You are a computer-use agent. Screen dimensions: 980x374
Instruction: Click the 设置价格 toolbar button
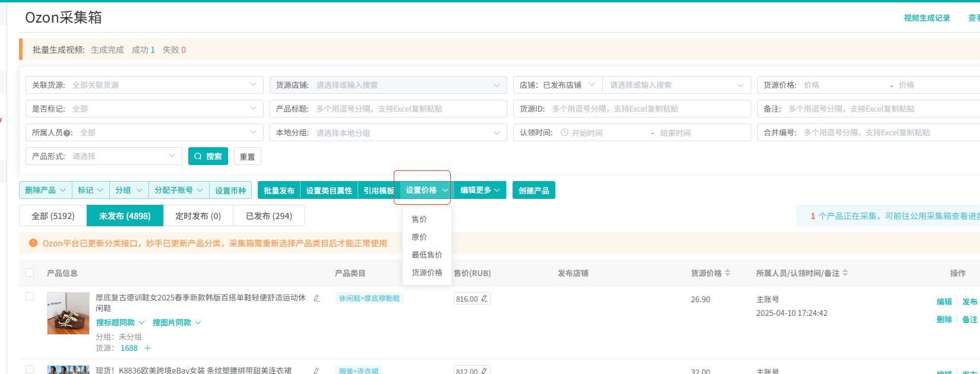427,190
